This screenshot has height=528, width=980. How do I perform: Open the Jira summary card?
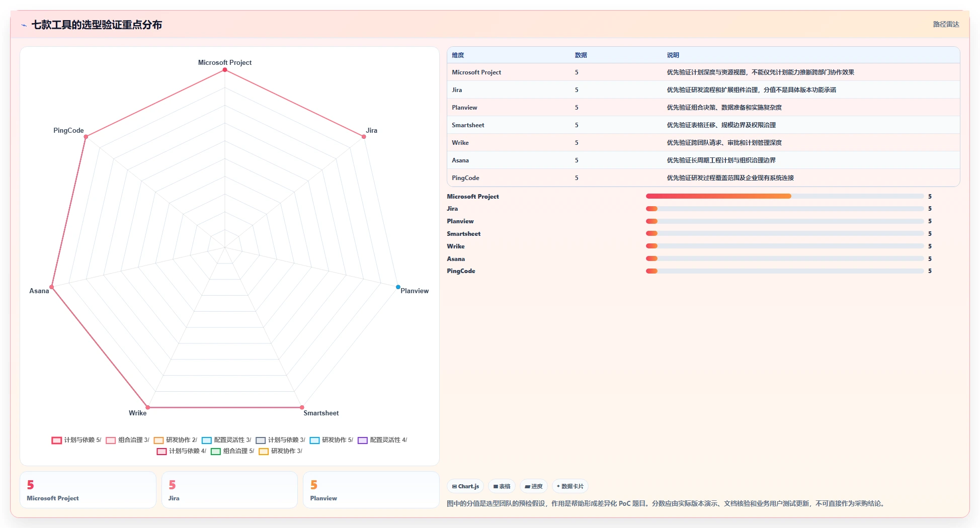229,490
